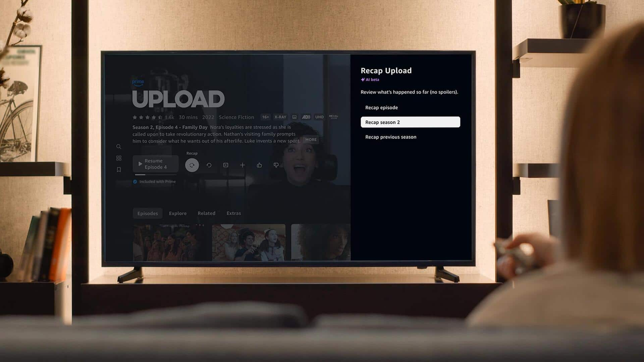This screenshot has height=362, width=644.
Task: Click the thumbs down icon
Action: (x=276, y=165)
